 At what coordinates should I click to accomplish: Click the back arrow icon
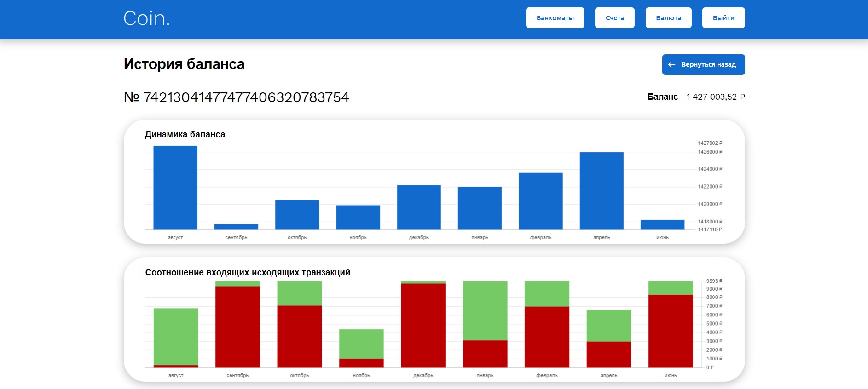(671, 64)
